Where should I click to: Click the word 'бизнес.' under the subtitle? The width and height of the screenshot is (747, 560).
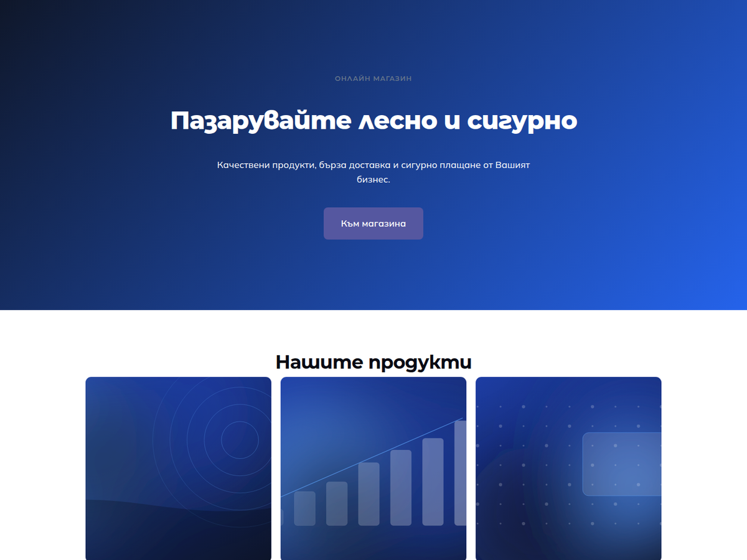374,180
